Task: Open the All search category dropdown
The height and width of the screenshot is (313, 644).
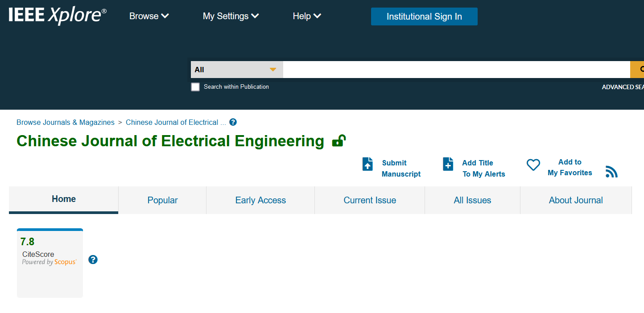Action: [236, 70]
